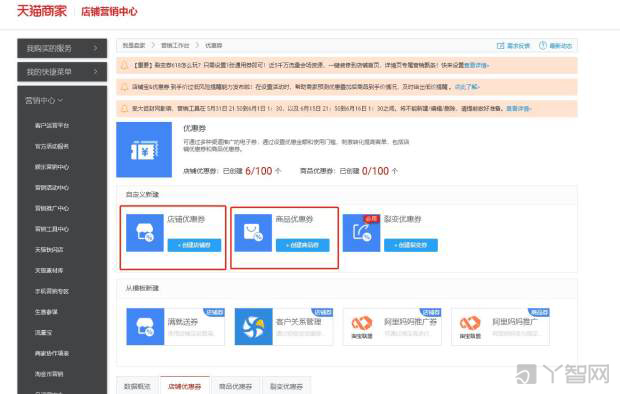Open 官方测试服务 in the sidebar
Screen dimensions: 620x394
point(52,146)
